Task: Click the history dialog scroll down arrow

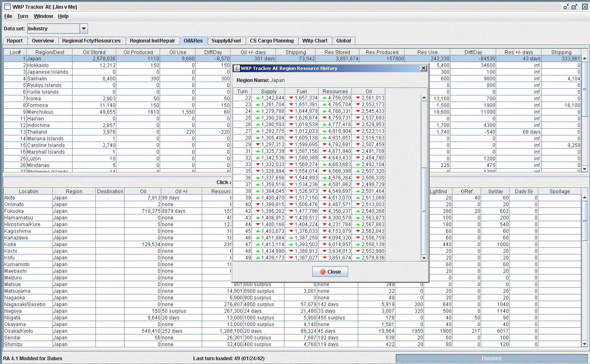Action: click(x=424, y=258)
